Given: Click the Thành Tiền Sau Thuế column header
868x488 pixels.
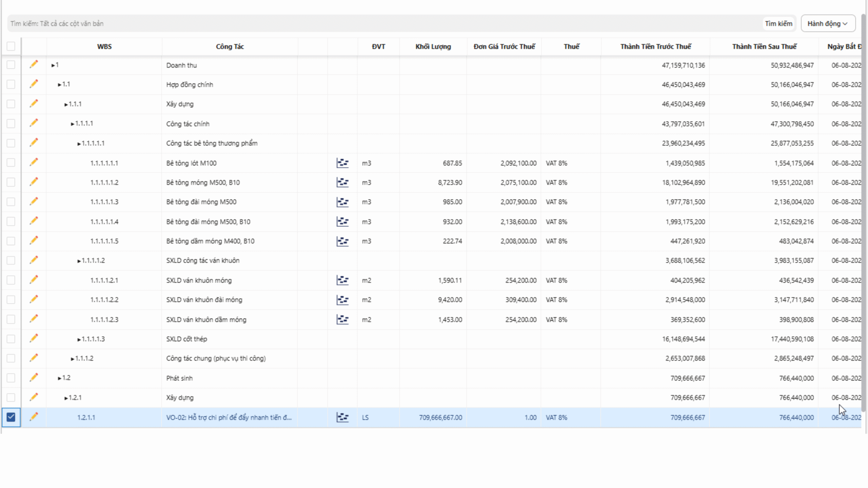Looking at the screenshot, I should [x=764, y=46].
